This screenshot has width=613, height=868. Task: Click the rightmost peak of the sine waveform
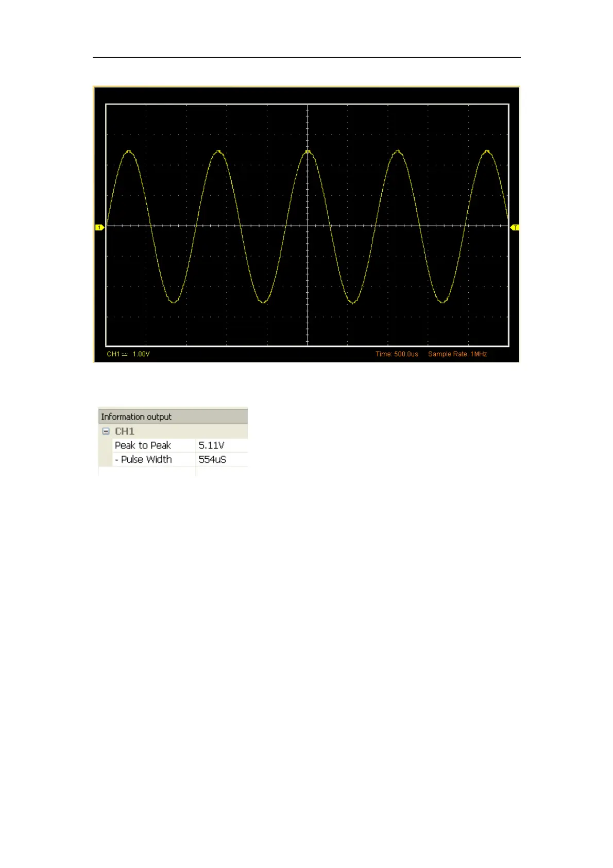(x=487, y=152)
